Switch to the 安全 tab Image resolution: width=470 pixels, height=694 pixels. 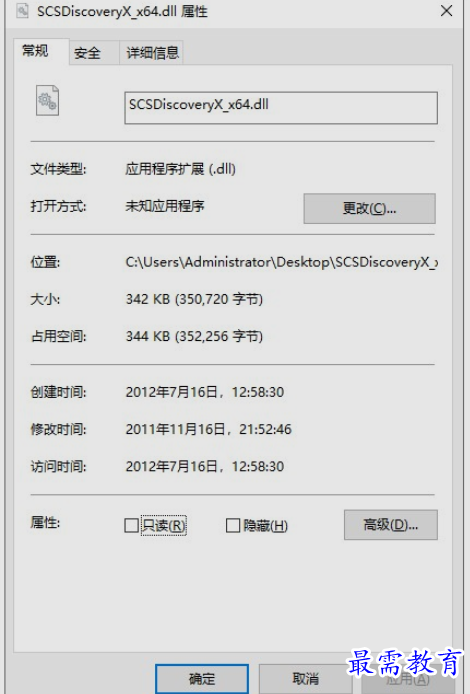click(x=88, y=53)
